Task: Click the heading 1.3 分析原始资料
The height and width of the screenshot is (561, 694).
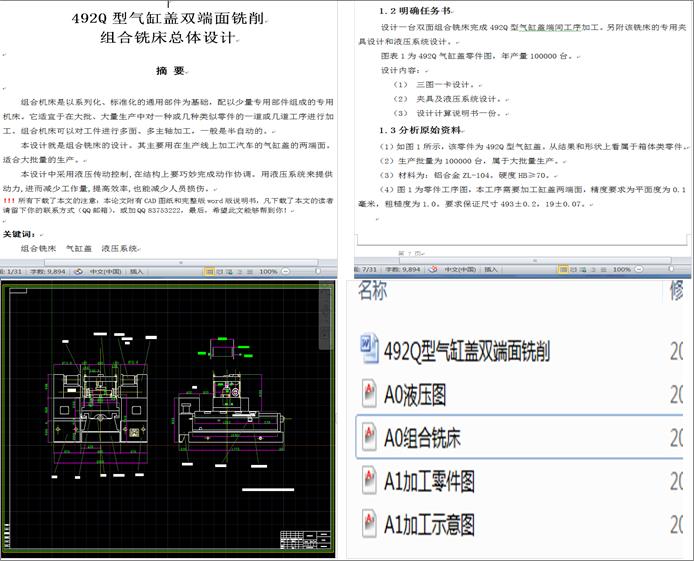Action: pos(420,130)
